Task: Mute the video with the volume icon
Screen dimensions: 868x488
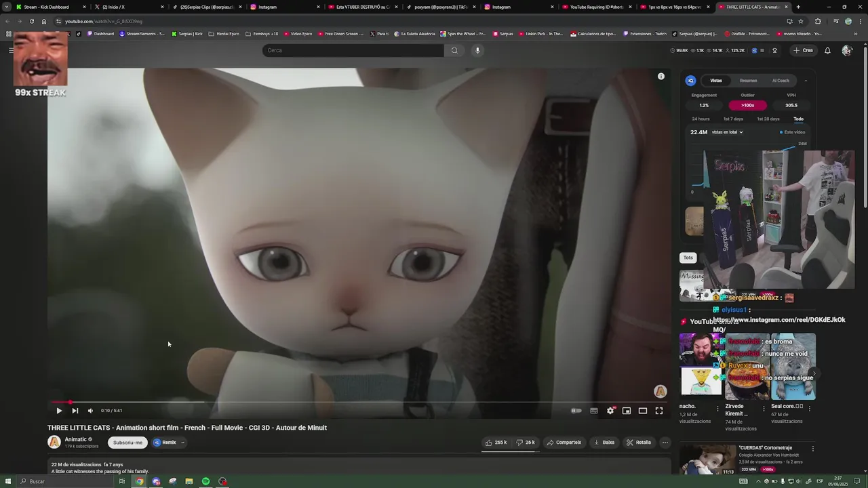Action: click(90, 411)
